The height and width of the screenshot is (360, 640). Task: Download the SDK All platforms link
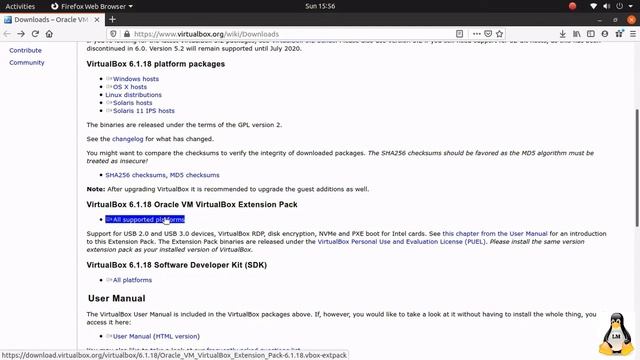coord(132,280)
